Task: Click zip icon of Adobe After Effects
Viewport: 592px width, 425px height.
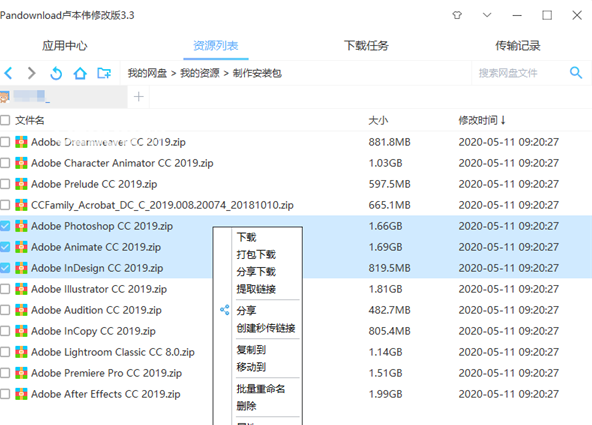Action: coord(21,394)
